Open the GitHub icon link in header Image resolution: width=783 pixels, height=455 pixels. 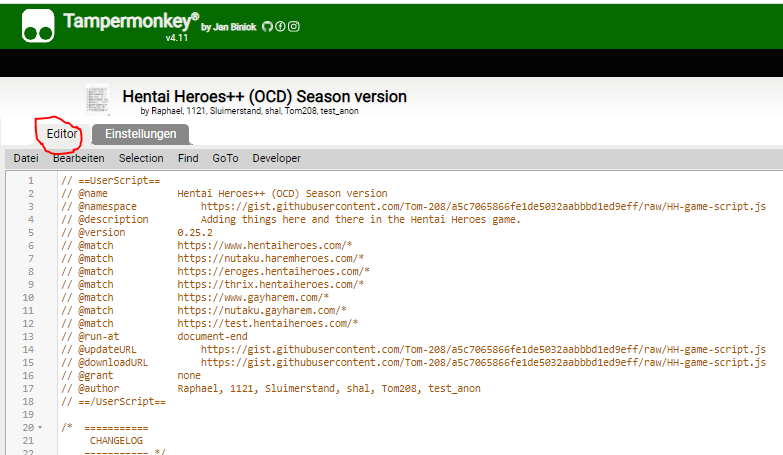[x=267, y=27]
